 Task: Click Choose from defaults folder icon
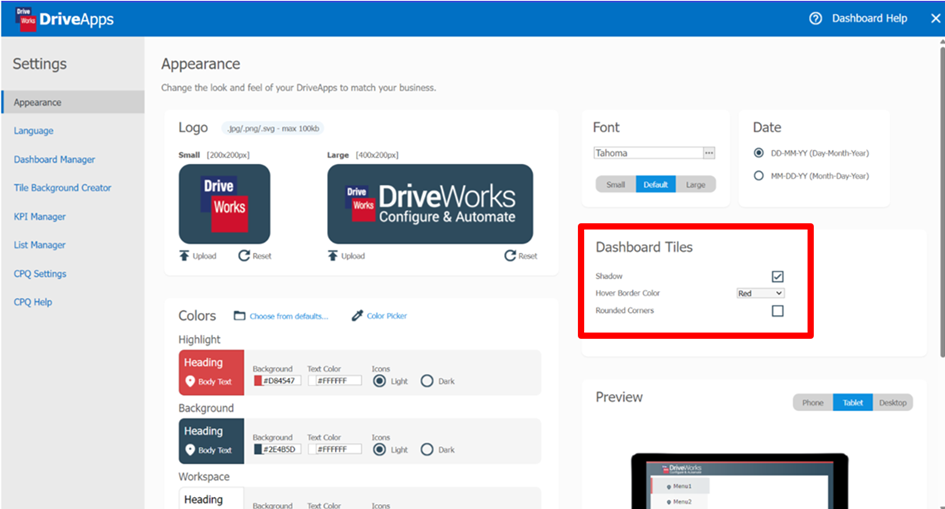(239, 316)
